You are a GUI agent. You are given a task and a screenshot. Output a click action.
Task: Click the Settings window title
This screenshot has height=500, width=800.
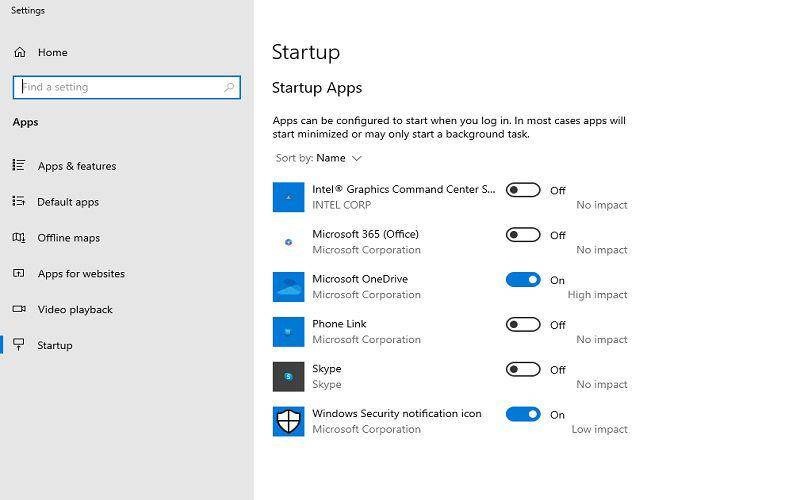pyautogui.click(x=28, y=10)
